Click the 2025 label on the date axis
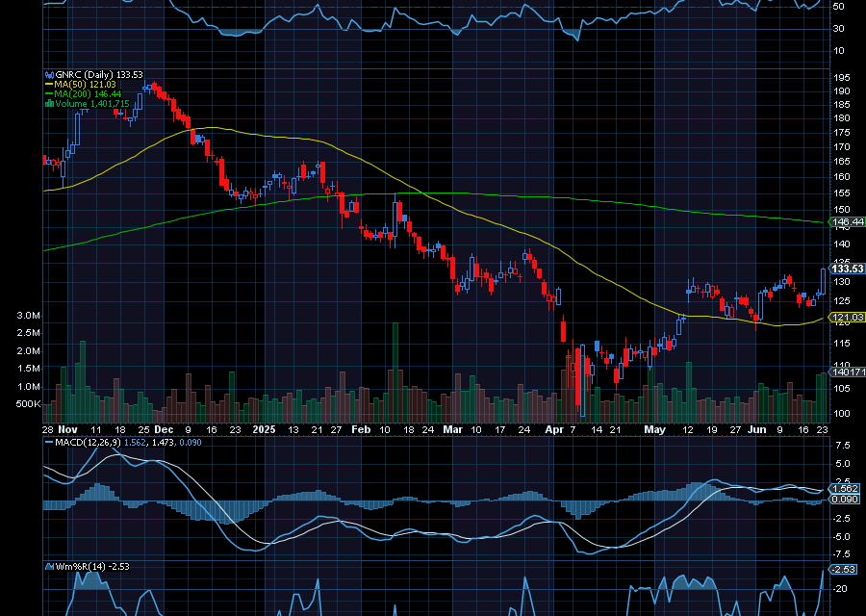This screenshot has height=616, width=866. (x=263, y=428)
